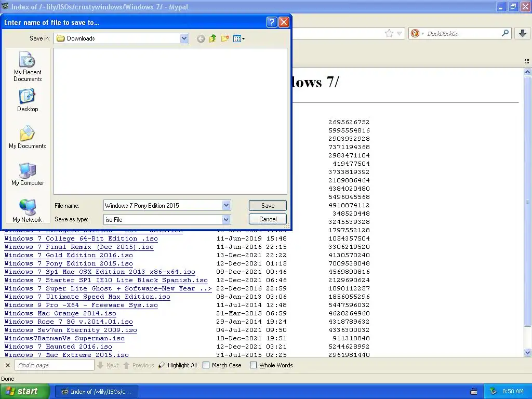This screenshot has width=532, height=399.
Task: Open Windows 7 Final Remix (Dec 2015).iso
Action: 79,247
